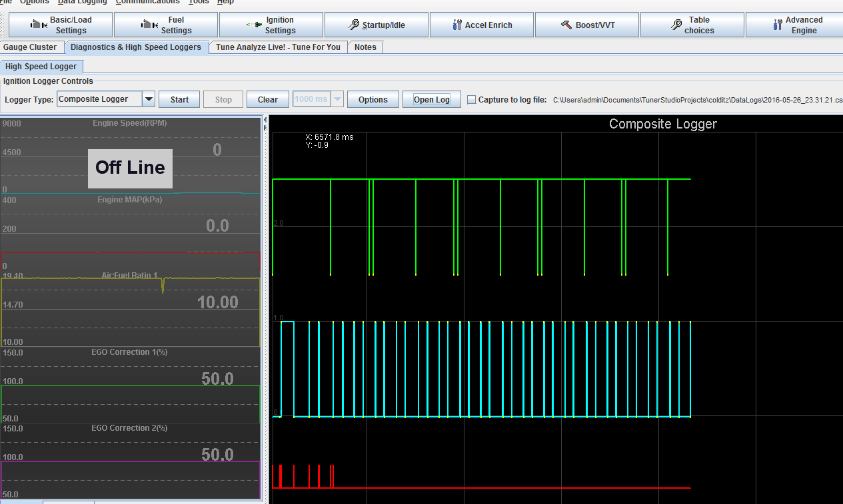Image resolution: width=843 pixels, height=504 pixels.
Task: Open the logger Options button
Action: coord(373,99)
